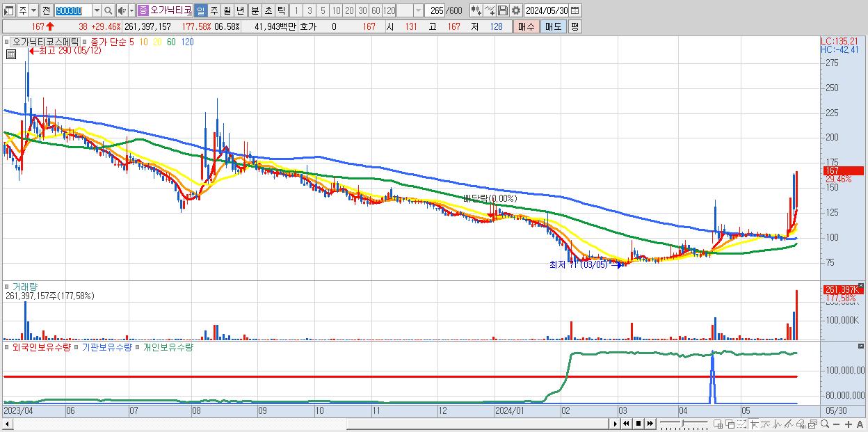Click the add indicator line icon

point(490,10)
